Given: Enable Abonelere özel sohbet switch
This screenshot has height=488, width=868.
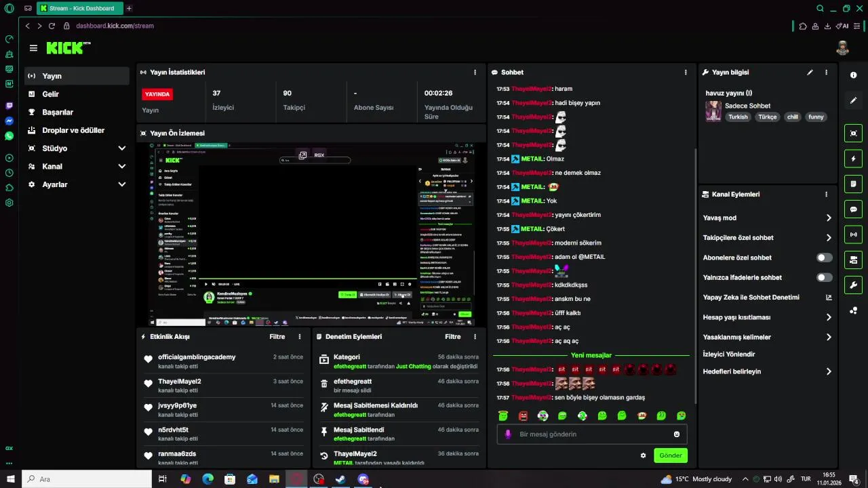Looking at the screenshot, I should [x=824, y=258].
